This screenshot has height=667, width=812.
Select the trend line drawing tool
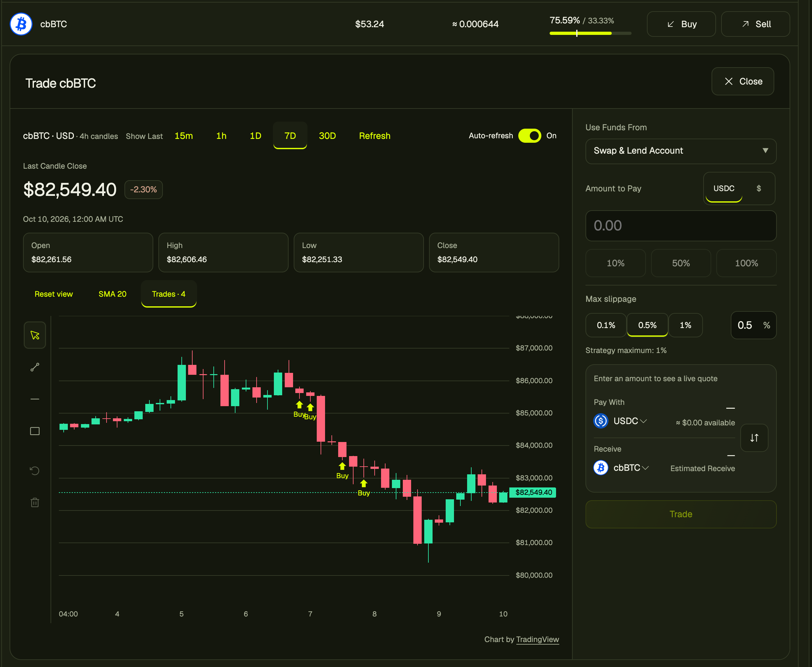tap(35, 367)
